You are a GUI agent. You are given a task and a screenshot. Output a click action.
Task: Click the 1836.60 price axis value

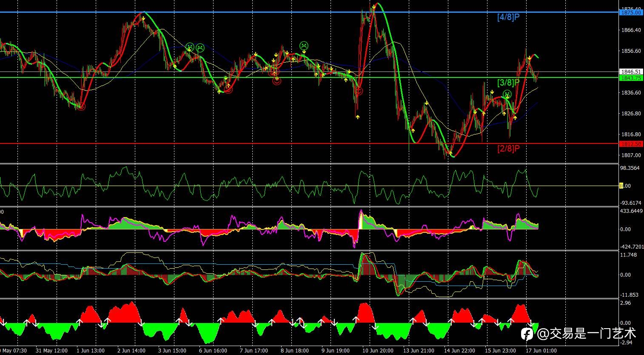pyautogui.click(x=631, y=92)
